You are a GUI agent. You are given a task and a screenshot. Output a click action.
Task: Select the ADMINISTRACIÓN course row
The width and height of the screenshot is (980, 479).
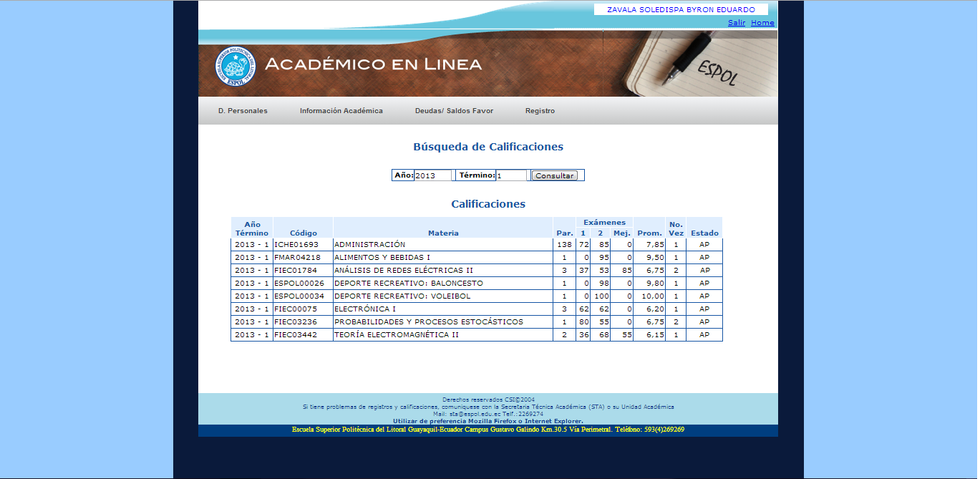tap(442, 245)
